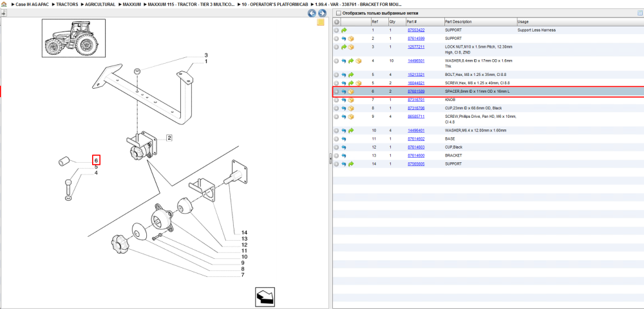
Task: Click the box icon in LOCK NUT row
Action: click(351, 47)
